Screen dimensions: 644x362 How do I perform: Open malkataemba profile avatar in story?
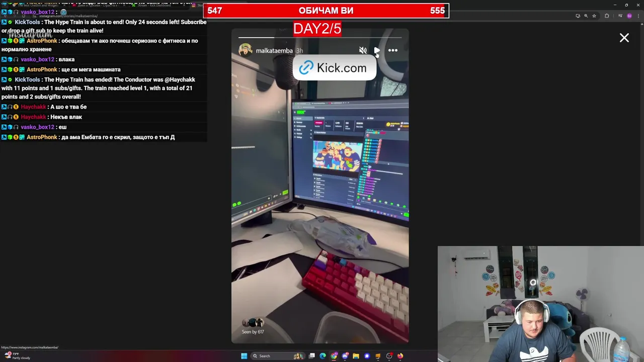(245, 50)
